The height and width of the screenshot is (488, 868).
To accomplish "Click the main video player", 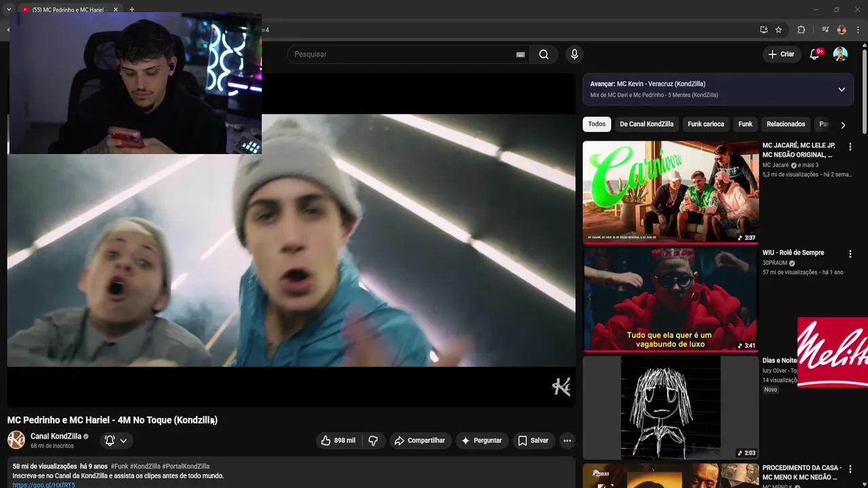I will tap(291, 240).
